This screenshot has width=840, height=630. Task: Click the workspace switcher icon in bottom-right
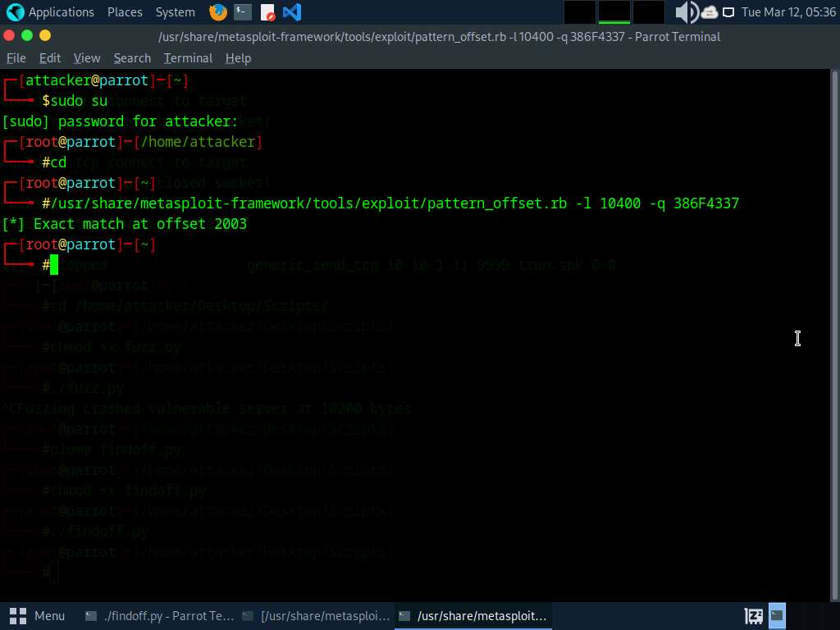(777, 615)
